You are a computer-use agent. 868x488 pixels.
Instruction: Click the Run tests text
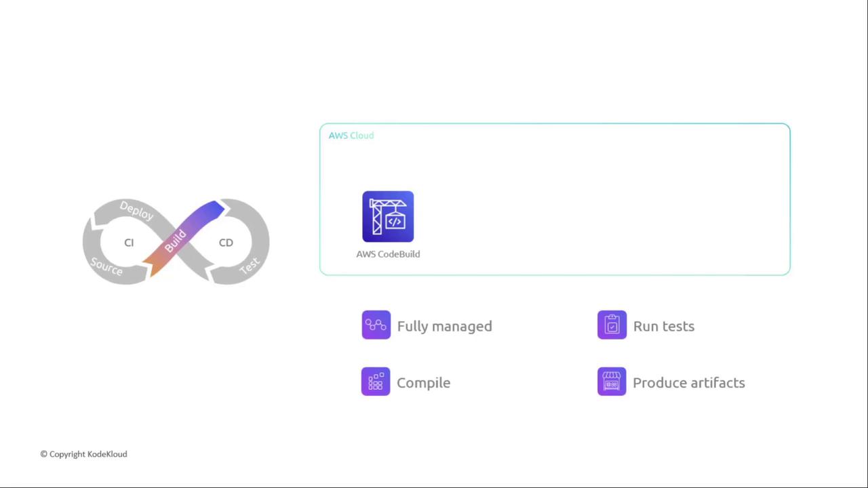point(664,326)
